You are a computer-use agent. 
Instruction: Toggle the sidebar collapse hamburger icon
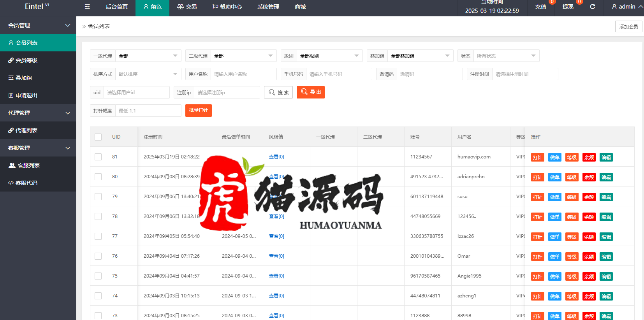click(87, 7)
